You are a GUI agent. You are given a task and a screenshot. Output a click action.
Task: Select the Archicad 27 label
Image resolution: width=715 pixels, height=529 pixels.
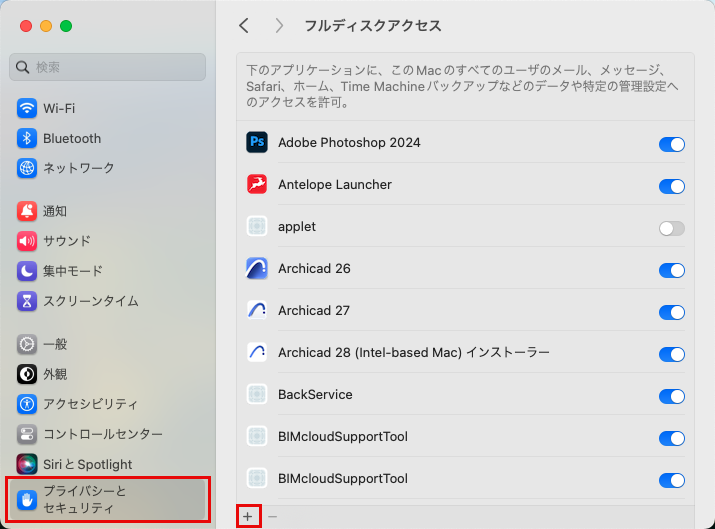[314, 310]
